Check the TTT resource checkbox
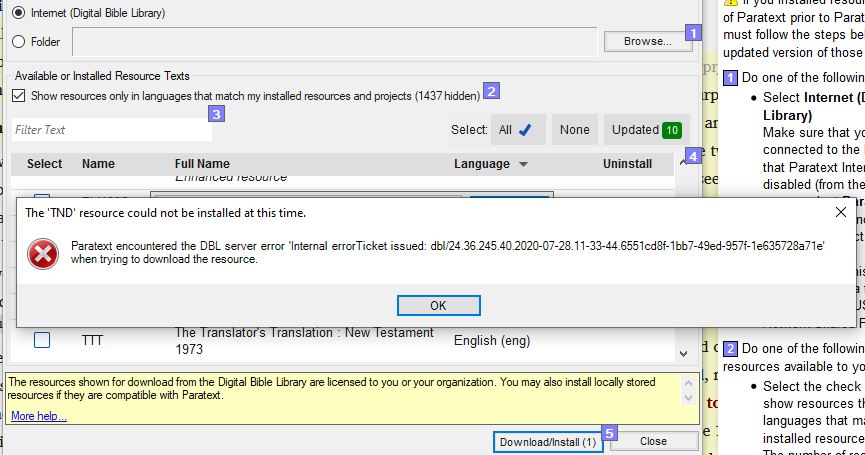865x455 pixels. tap(42, 340)
